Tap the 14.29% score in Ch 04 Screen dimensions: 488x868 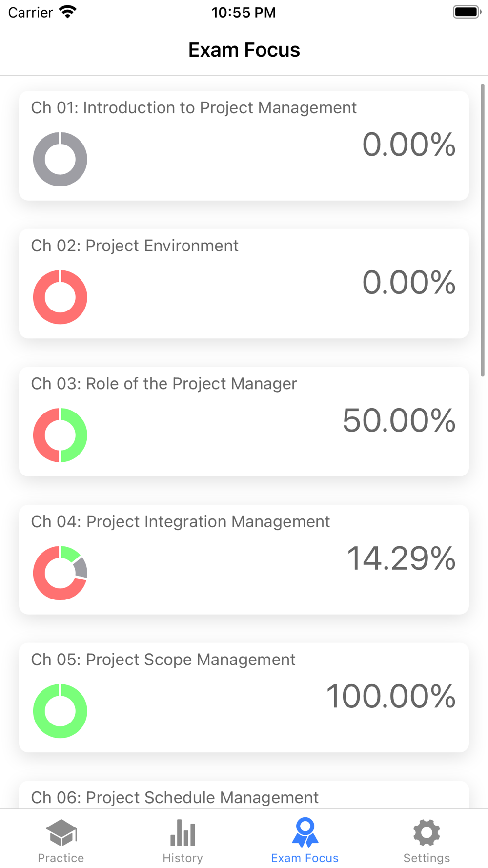tap(401, 558)
